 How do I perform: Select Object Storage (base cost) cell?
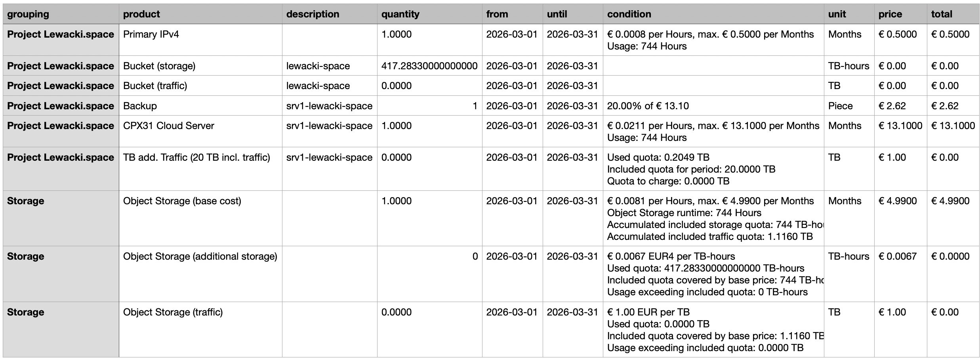click(x=200, y=218)
